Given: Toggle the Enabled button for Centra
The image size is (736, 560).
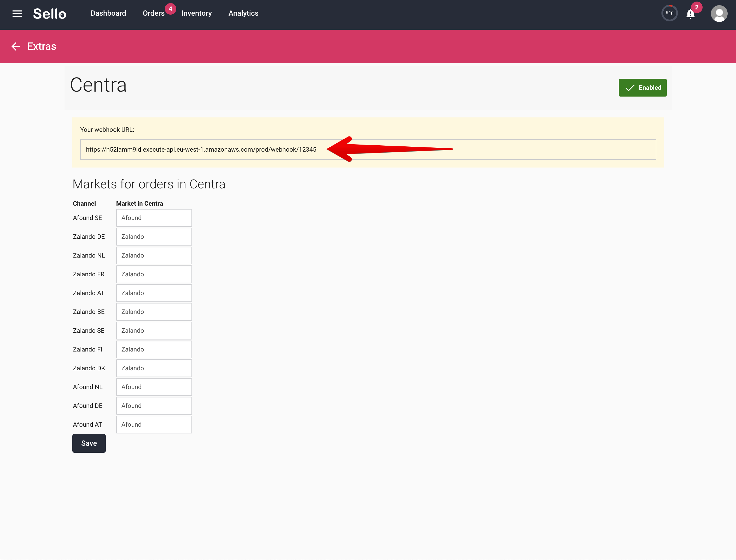Looking at the screenshot, I should click(642, 88).
